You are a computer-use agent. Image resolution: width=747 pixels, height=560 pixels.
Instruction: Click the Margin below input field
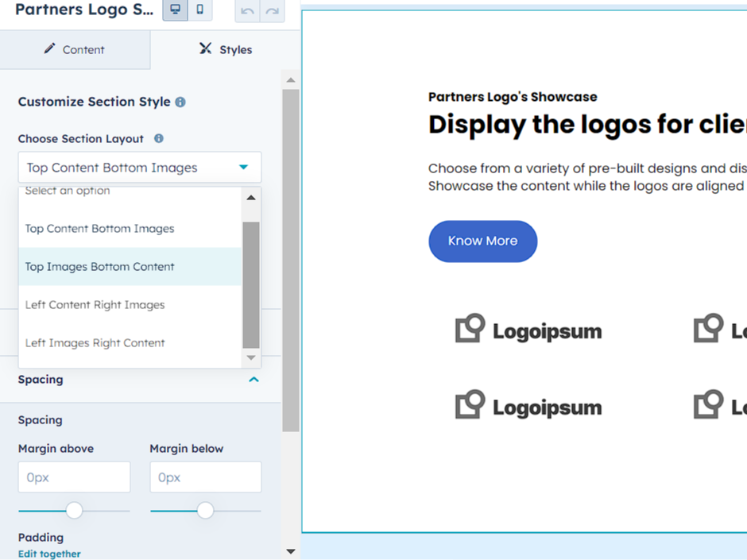205,477
